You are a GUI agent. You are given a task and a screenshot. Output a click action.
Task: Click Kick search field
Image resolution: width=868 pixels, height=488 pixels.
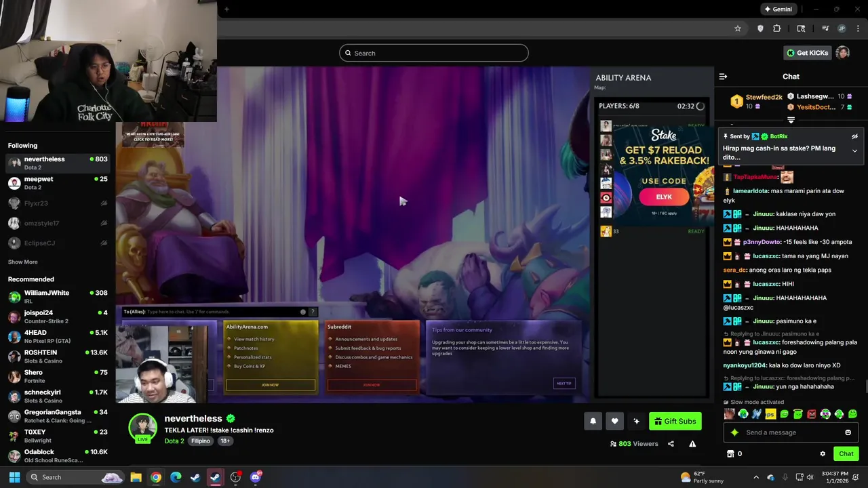pyautogui.click(x=434, y=53)
